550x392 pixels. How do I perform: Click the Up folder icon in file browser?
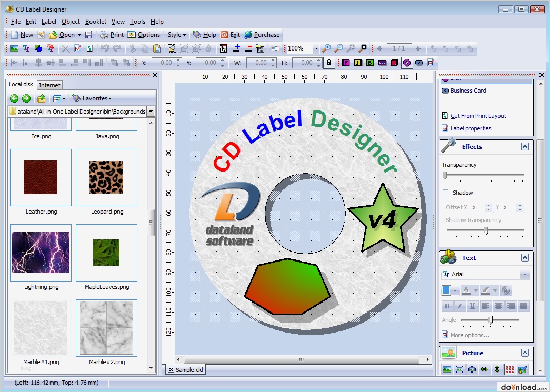click(41, 98)
